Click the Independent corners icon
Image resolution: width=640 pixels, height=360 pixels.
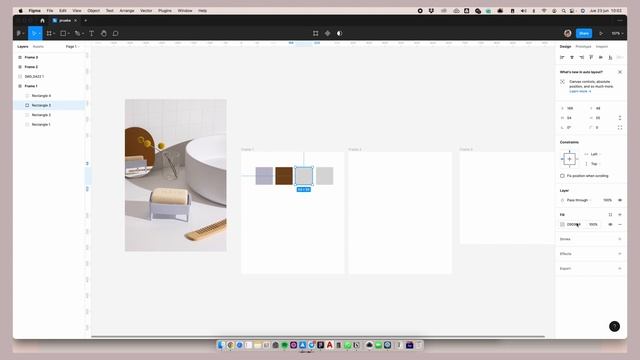620,128
